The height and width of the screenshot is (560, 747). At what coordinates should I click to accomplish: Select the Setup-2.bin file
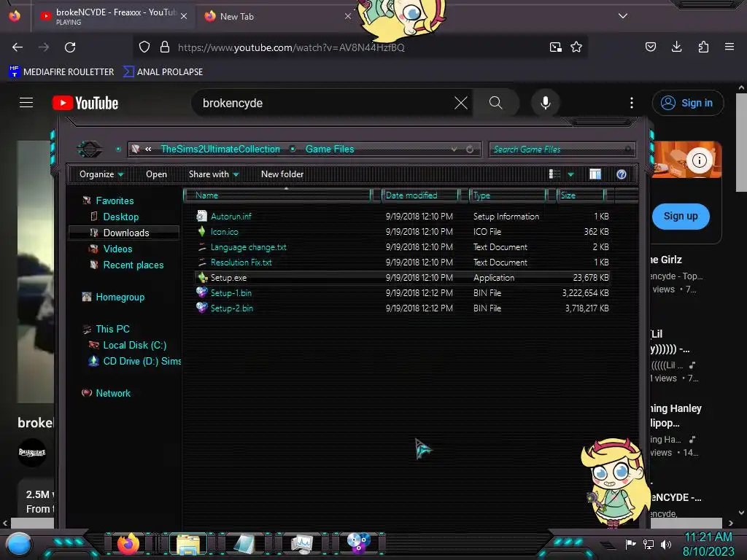(x=403, y=308)
